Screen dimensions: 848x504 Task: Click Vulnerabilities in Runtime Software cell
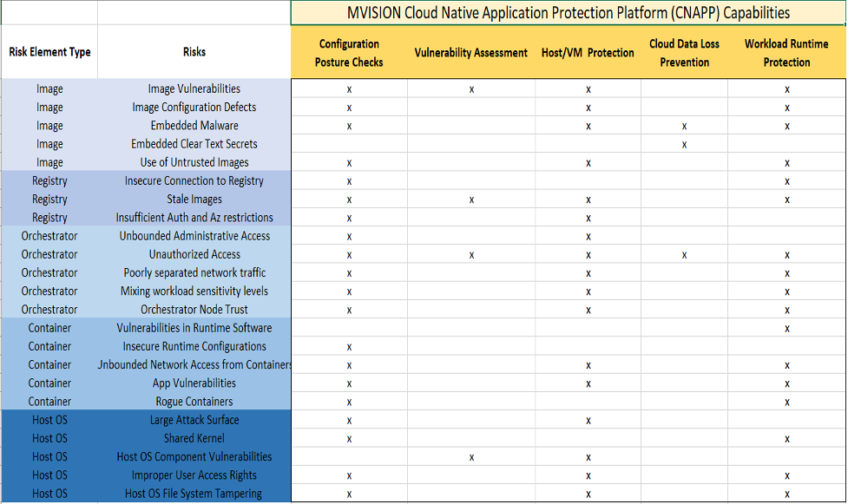[x=194, y=328]
